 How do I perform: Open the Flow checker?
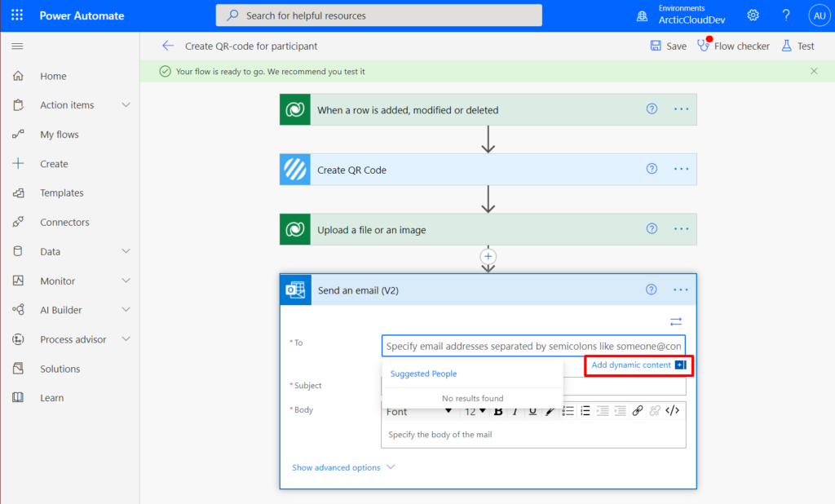(733, 46)
